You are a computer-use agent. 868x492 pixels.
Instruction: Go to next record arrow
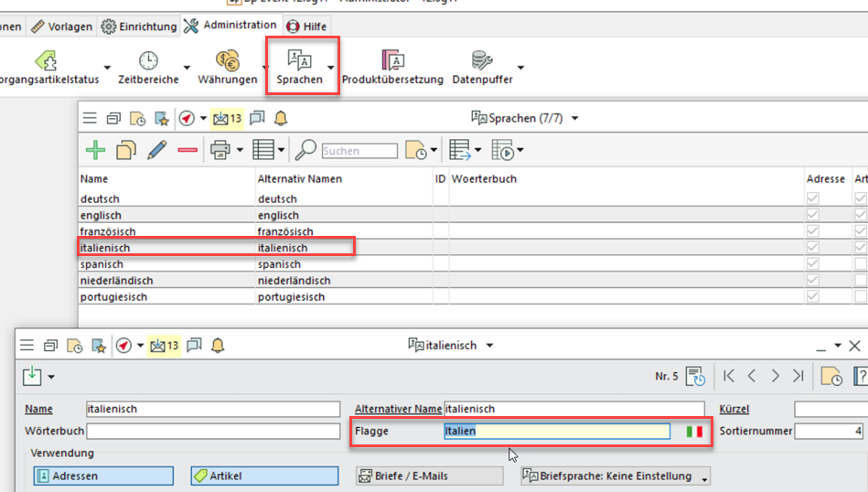coord(775,376)
